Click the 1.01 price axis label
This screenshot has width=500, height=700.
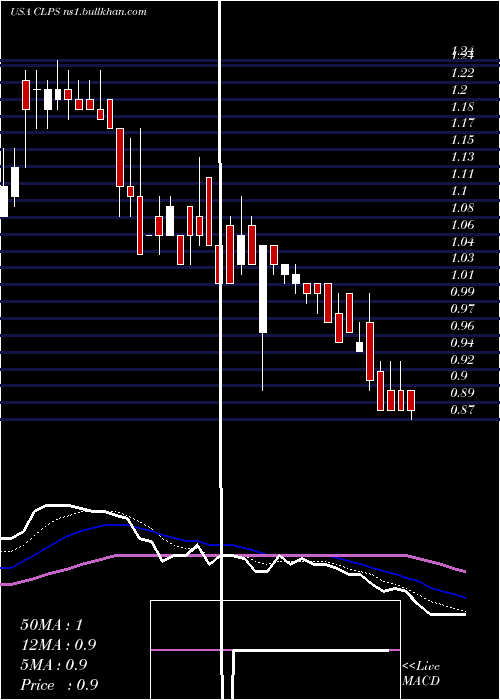click(x=462, y=274)
